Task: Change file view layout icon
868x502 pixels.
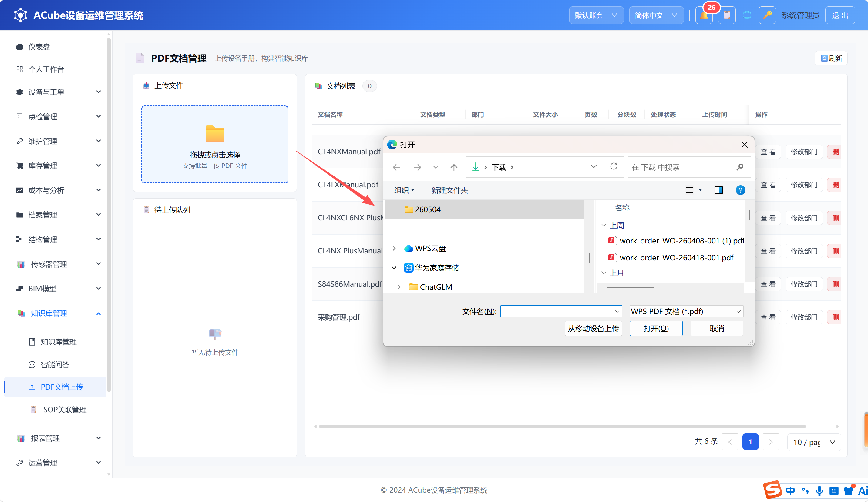Action: click(x=689, y=190)
